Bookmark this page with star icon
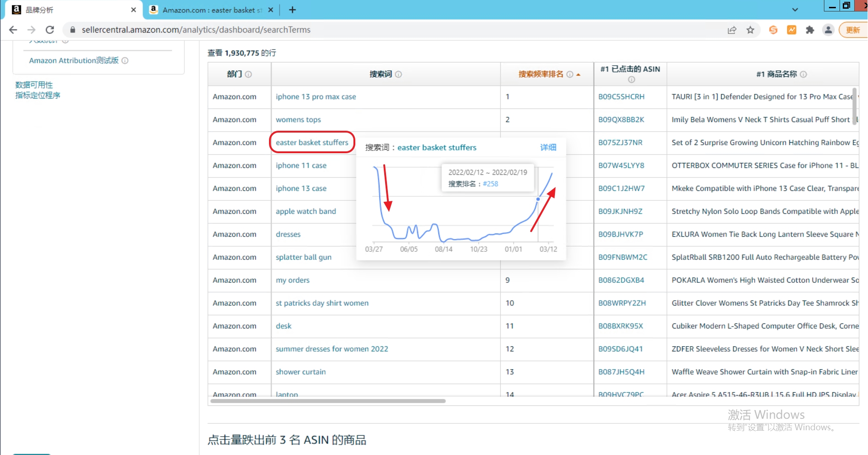Viewport: 868px width, 455px height. pos(750,30)
